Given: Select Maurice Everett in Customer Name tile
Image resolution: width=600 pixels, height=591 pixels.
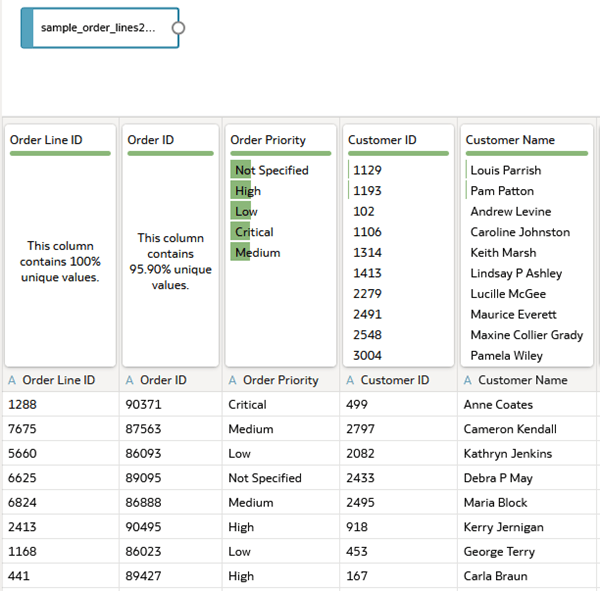Looking at the screenshot, I should tap(513, 314).
